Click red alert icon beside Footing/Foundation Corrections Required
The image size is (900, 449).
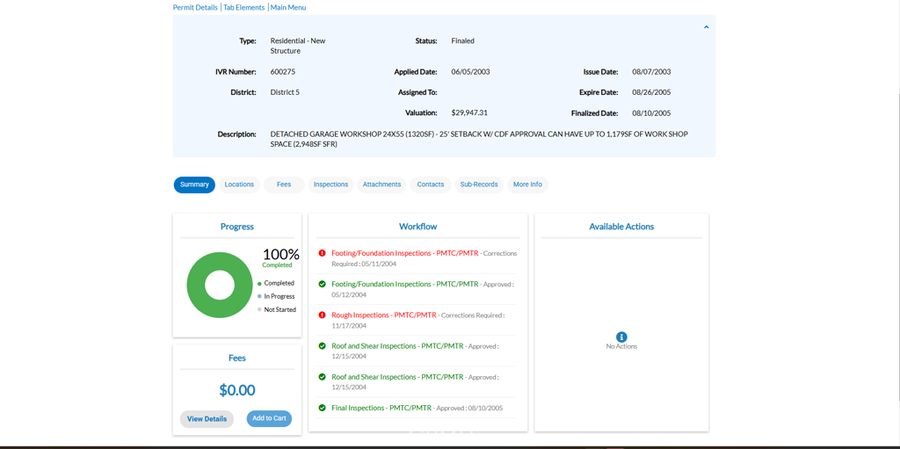322,253
